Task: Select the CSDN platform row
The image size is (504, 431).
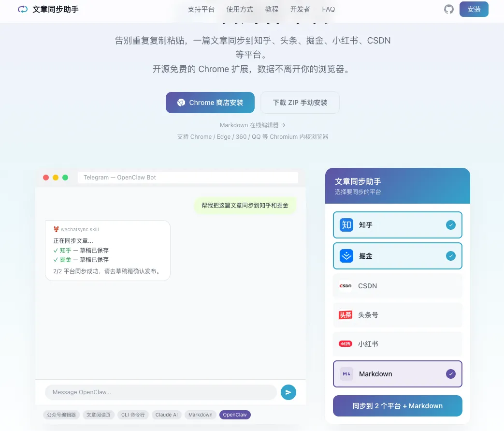Action: [398, 286]
